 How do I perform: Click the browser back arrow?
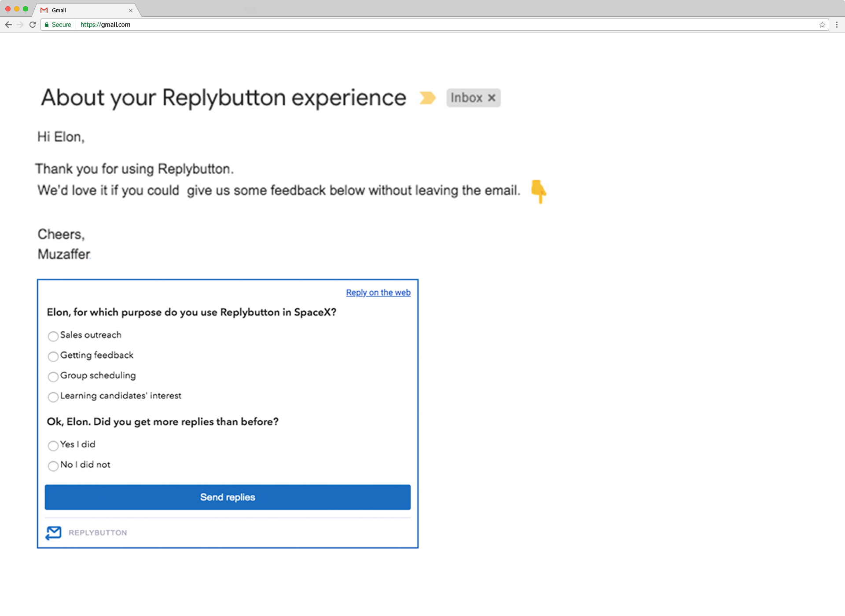(x=8, y=25)
